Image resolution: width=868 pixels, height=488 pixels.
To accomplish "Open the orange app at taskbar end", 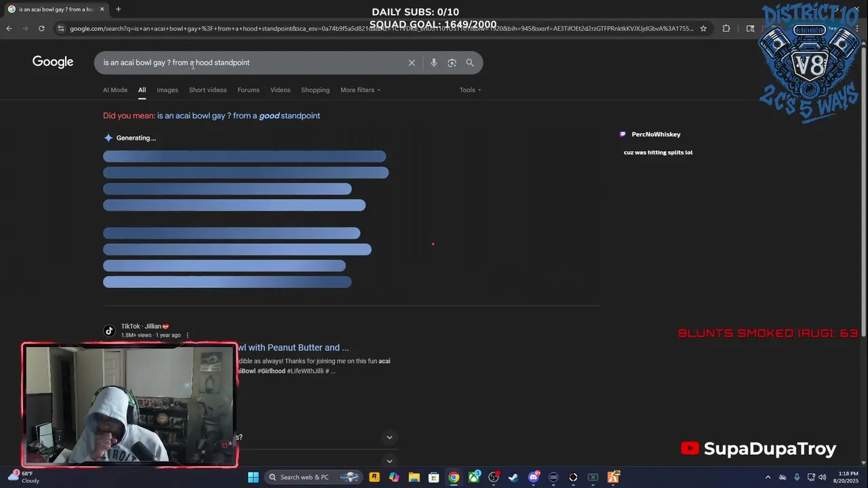I will (613, 477).
